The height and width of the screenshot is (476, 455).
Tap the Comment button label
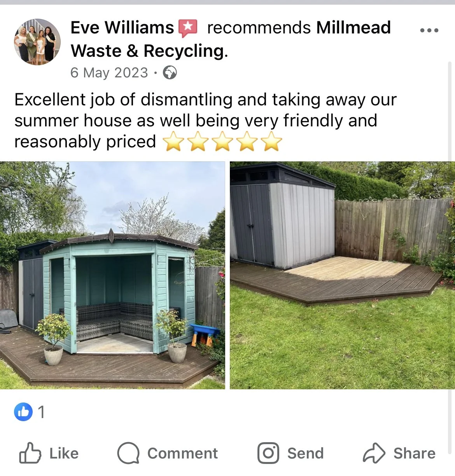(x=182, y=453)
